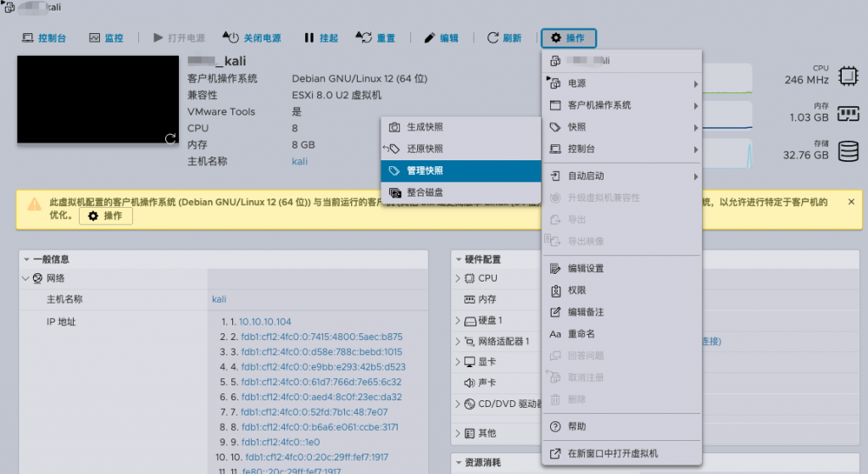Expand the 电源 power submenu
The height and width of the screenshot is (474, 868).
(x=621, y=83)
